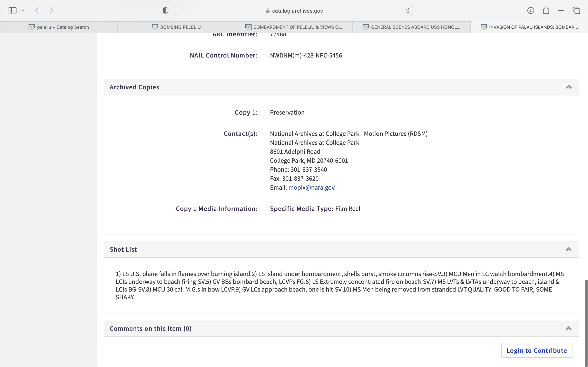The image size is (588, 367).
Task: Open a new tab
Action: (561, 10)
